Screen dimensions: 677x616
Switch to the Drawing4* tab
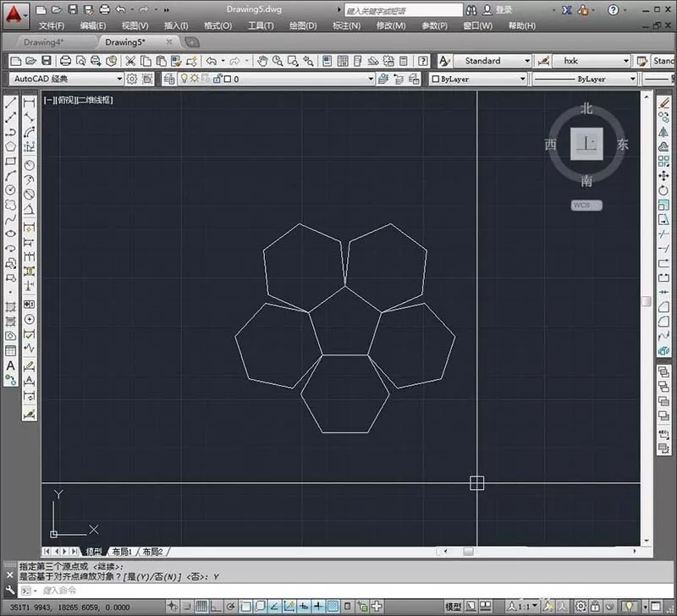pyautogui.click(x=44, y=42)
